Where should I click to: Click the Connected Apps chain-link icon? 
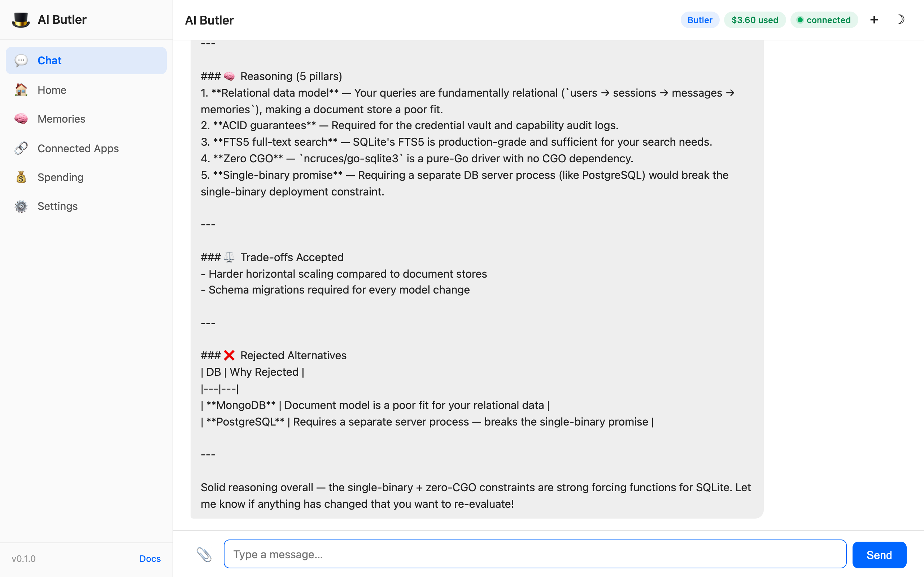click(21, 148)
